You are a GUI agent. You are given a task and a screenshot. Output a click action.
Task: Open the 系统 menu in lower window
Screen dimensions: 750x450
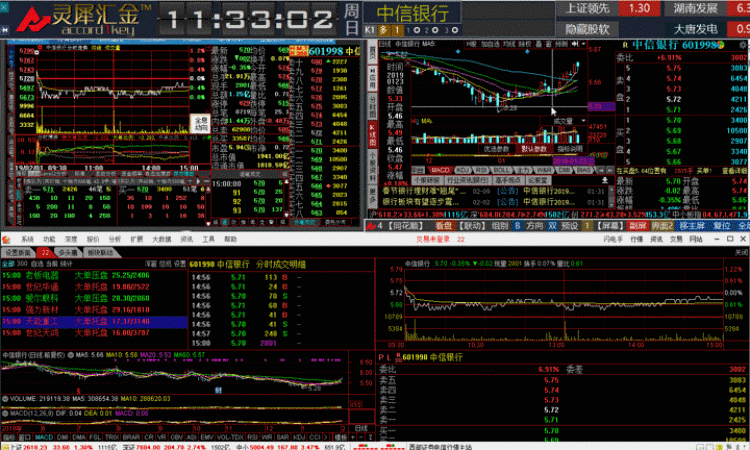[x=27, y=239]
